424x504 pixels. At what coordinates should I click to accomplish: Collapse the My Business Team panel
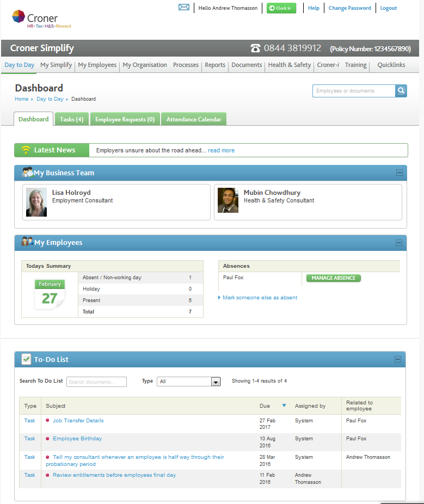coord(400,173)
